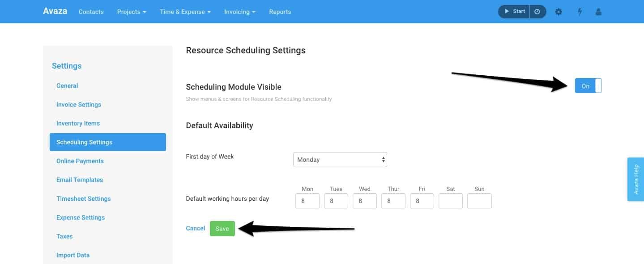This screenshot has width=644, height=264.
Task: Open the Contacts menu item
Action: coord(91,12)
